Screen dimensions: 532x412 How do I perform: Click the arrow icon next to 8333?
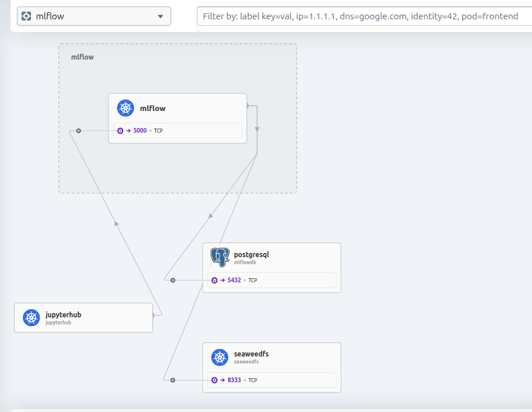click(x=222, y=380)
